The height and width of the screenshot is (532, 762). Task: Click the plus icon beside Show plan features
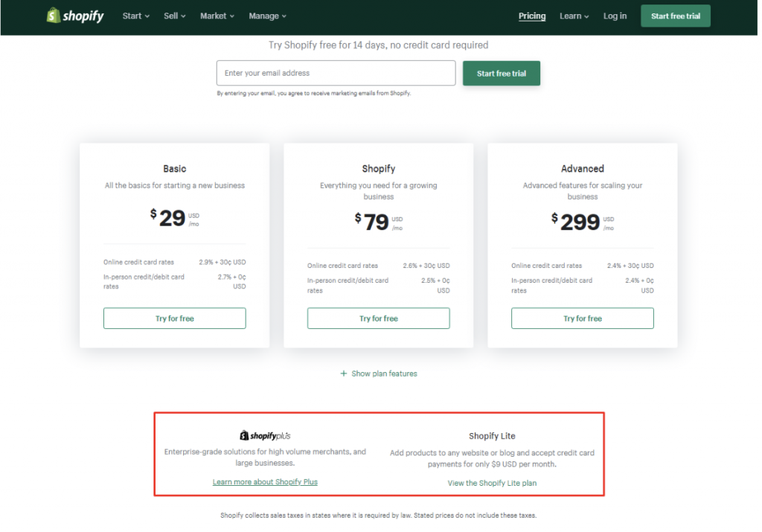[344, 373]
